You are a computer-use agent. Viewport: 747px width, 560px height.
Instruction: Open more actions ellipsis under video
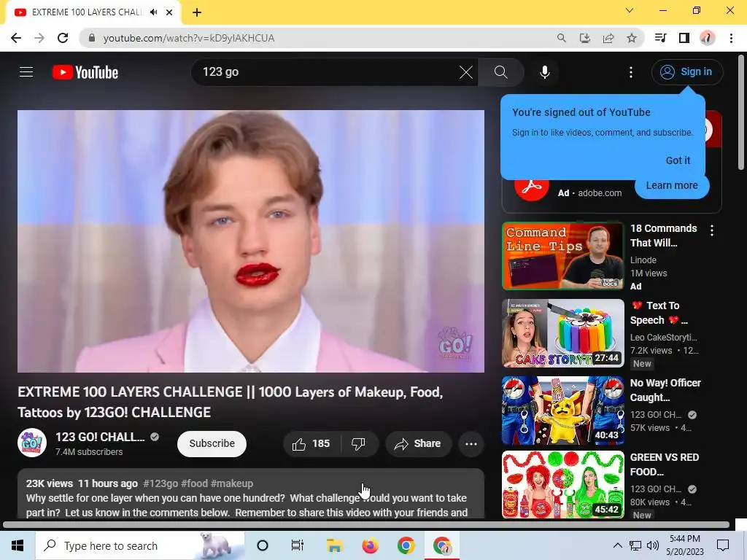pyautogui.click(x=471, y=444)
